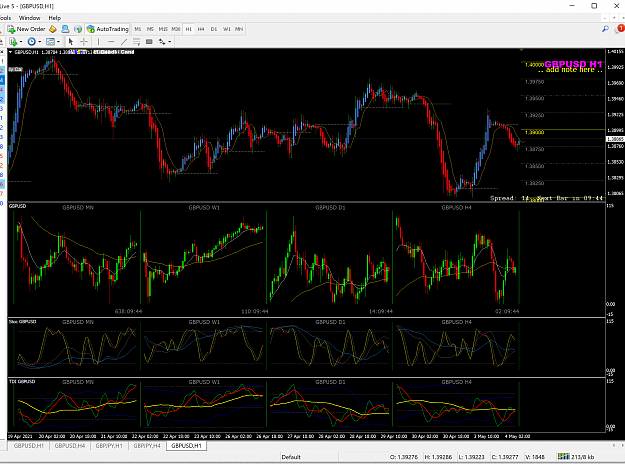Click the 02:09:44 countdown under H4 chart
This screenshot has width=625, height=464.
[x=507, y=311]
